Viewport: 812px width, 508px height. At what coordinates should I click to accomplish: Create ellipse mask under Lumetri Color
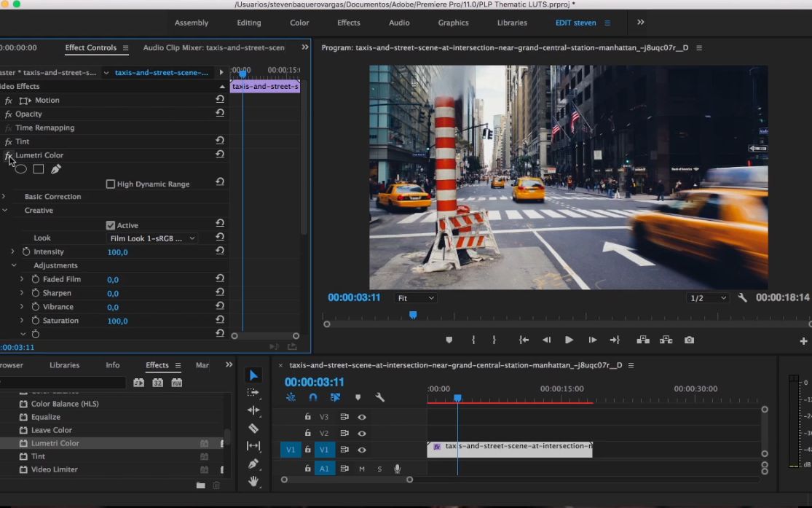[21, 169]
